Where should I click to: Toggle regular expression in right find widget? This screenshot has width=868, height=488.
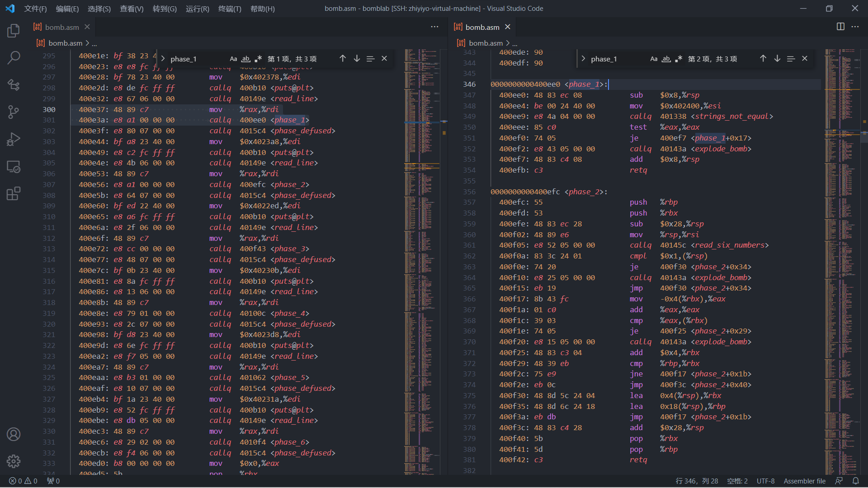(679, 59)
